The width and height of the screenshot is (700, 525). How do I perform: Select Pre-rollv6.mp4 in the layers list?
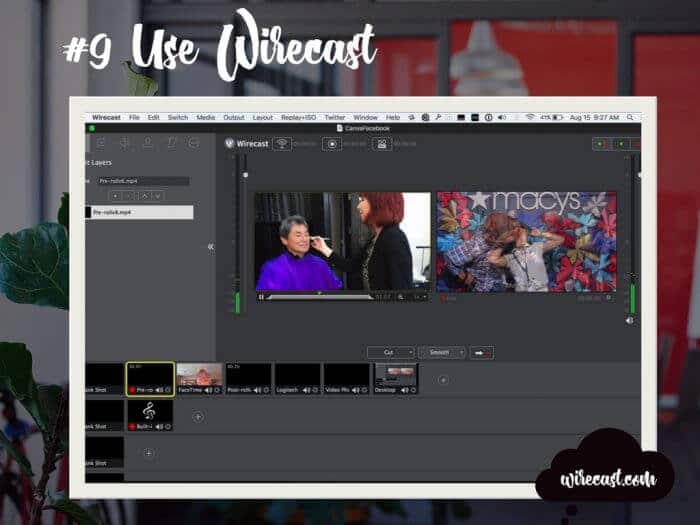[138, 213]
